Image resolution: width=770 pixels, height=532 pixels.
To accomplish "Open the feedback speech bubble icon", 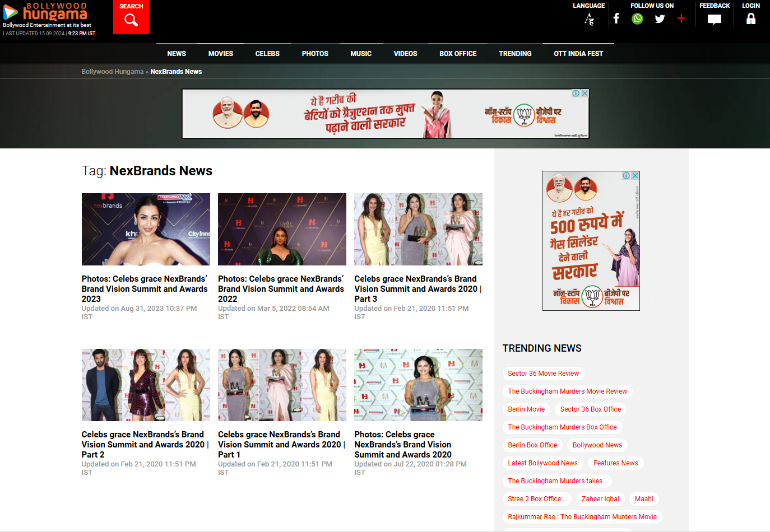I will pyautogui.click(x=714, y=20).
